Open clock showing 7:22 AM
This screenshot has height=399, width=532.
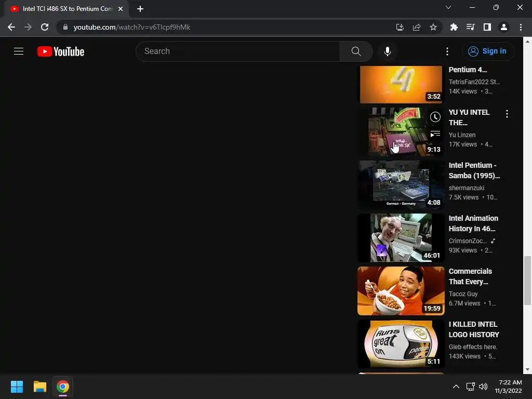pyautogui.click(x=508, y=387)
